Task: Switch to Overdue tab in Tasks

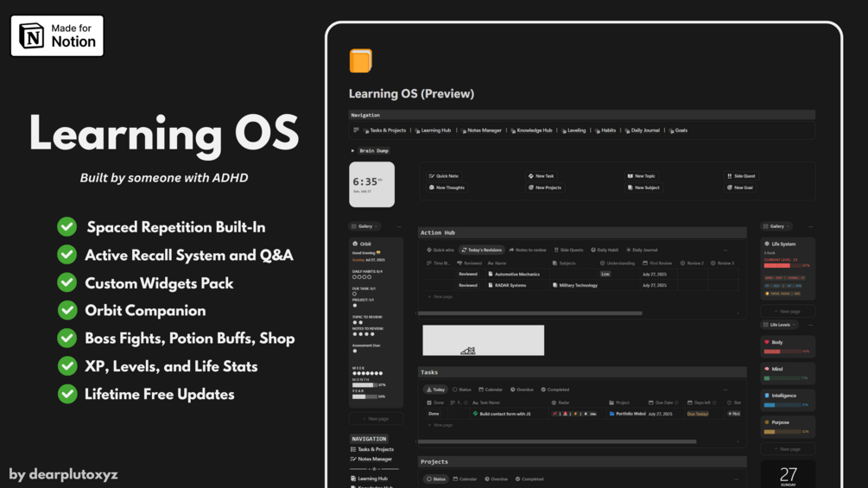Action: coord(522,390)
